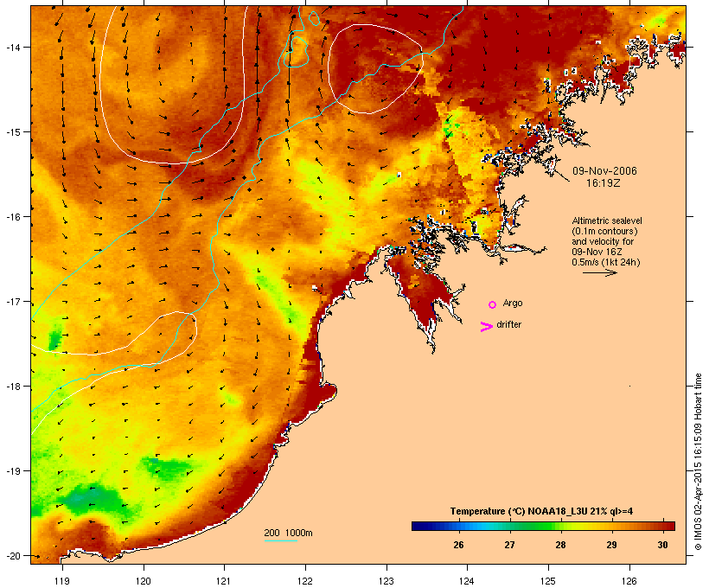The height and width of the screenshot is (588, 709).
Task: Click the longitude axis label 126
Action: (x=629, y=581)
